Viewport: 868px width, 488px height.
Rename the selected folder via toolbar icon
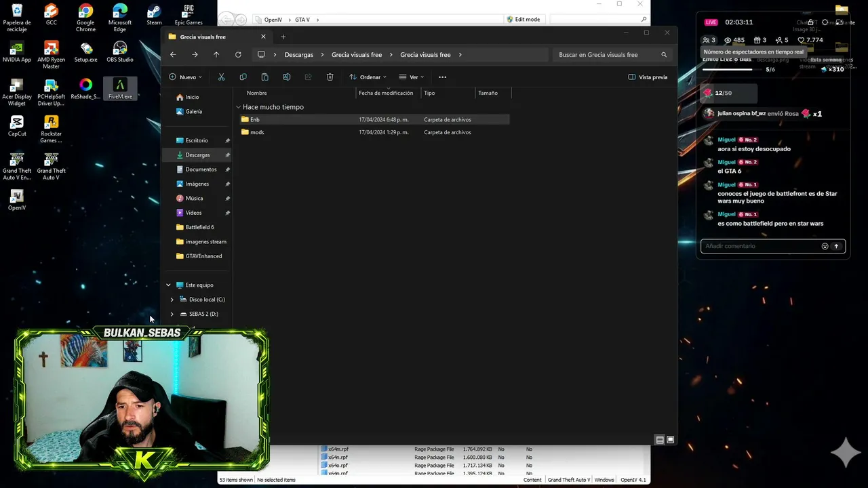click(x=286, y=77)
